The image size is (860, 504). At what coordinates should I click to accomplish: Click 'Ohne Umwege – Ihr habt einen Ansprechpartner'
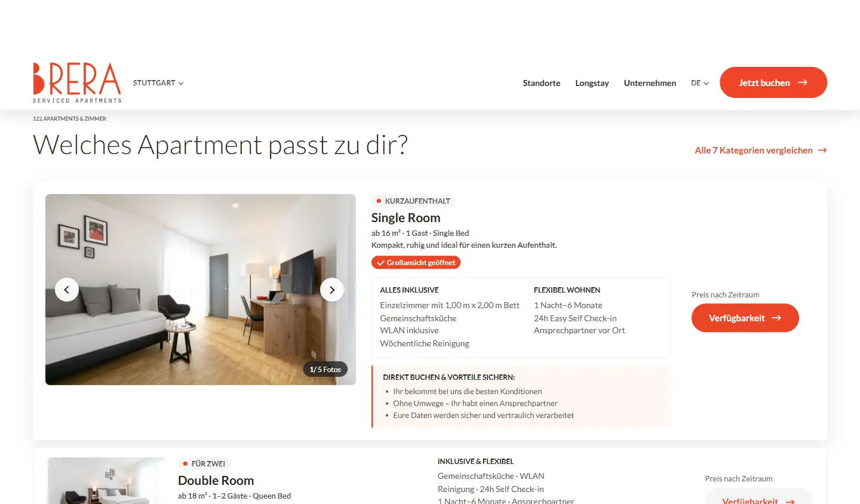(475, 404)
